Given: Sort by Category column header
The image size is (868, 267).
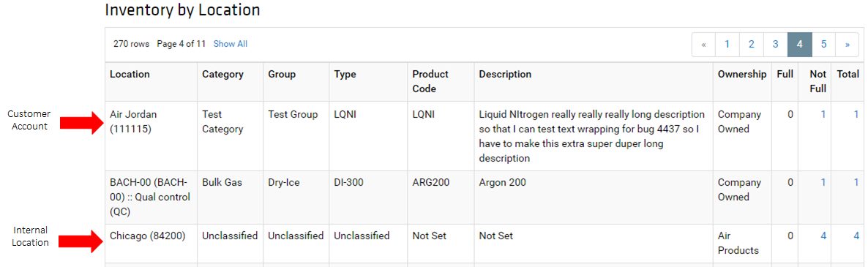Looking at the screenshot, I should (x=222, y=74).
